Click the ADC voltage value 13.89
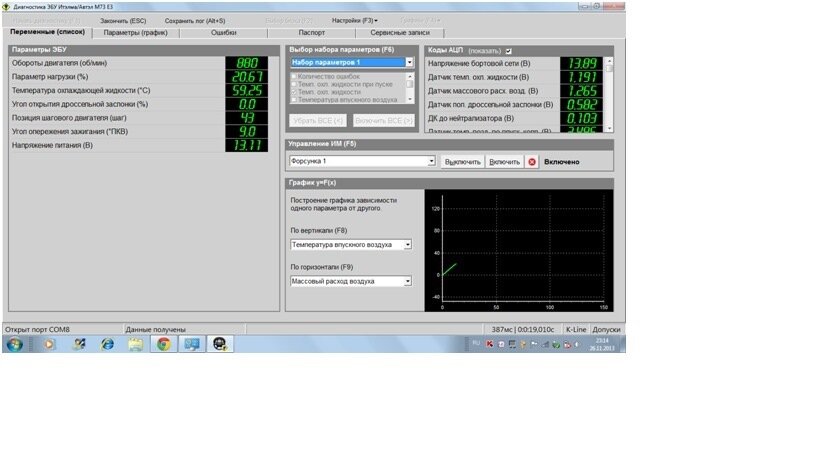 581,63
